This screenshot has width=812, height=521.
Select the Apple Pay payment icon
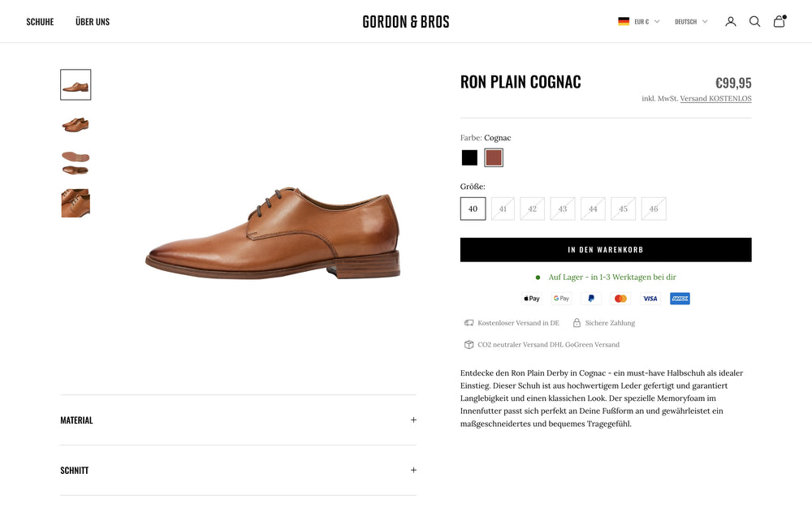[x=531, y=298]
